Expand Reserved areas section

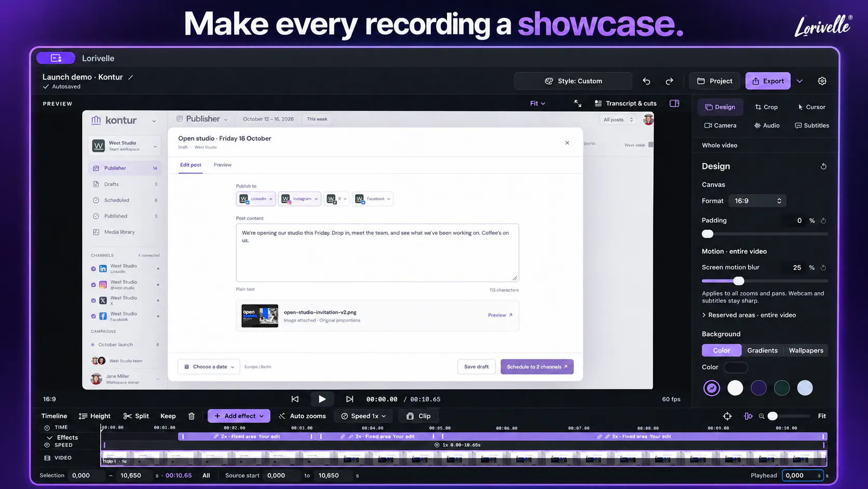click(749, 315)
